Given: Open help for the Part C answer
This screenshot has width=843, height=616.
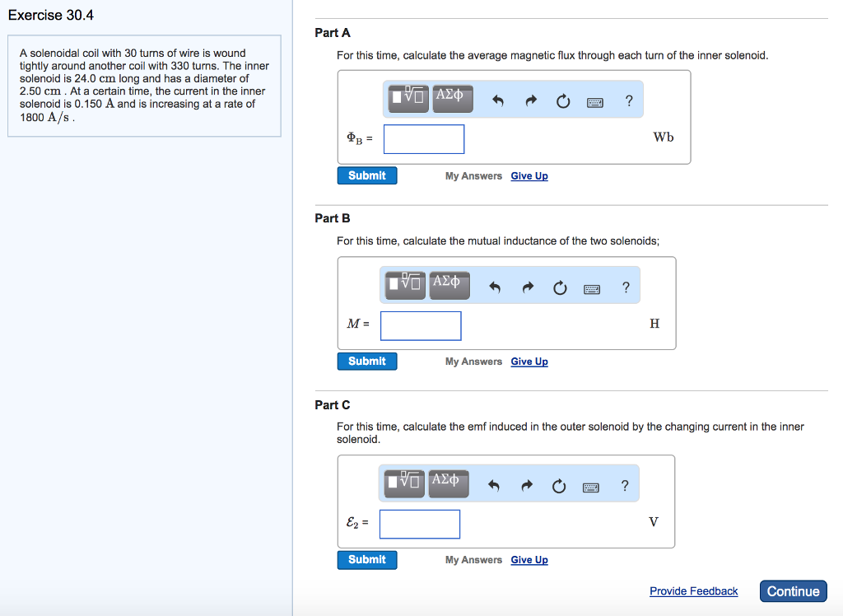Looking at the screenshot, I should (x=625, y=486).
